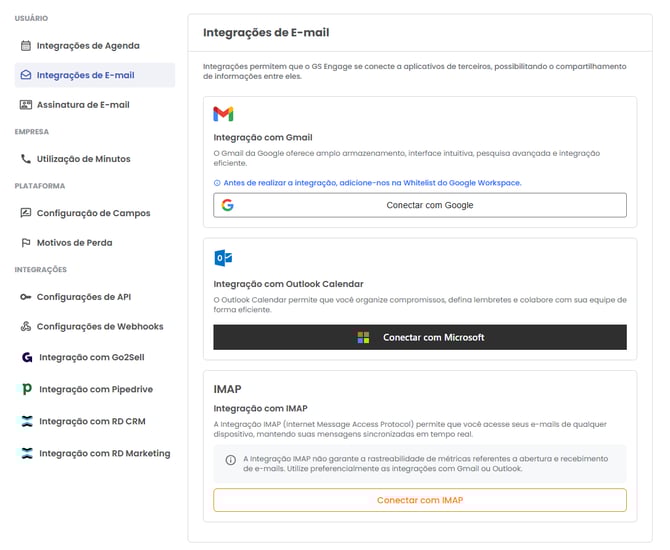This screenshot has height=550, width=670.
Task: Click the Gmail logo in integration card
Action: 224,114
